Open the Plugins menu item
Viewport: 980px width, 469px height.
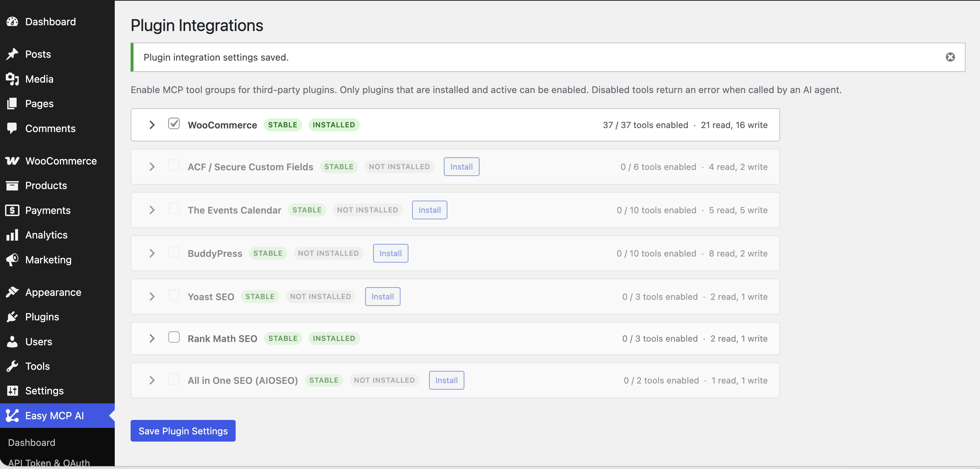[x=57, y=316]
